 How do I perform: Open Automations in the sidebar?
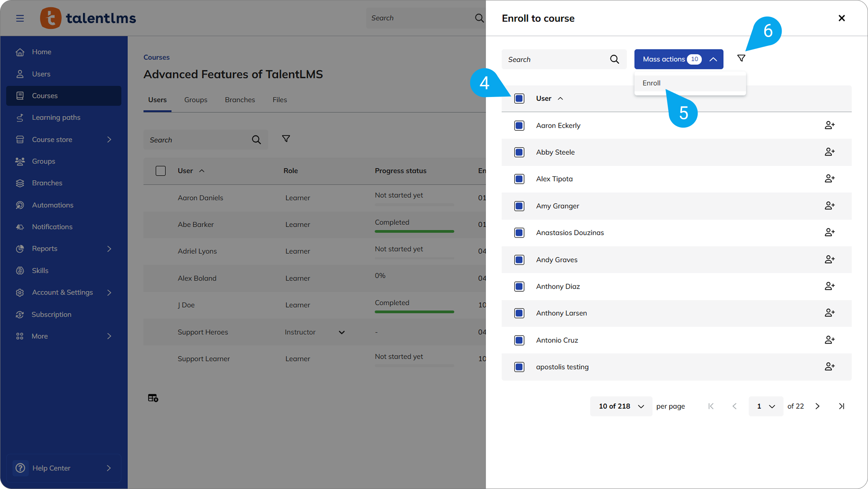(52, 205)
